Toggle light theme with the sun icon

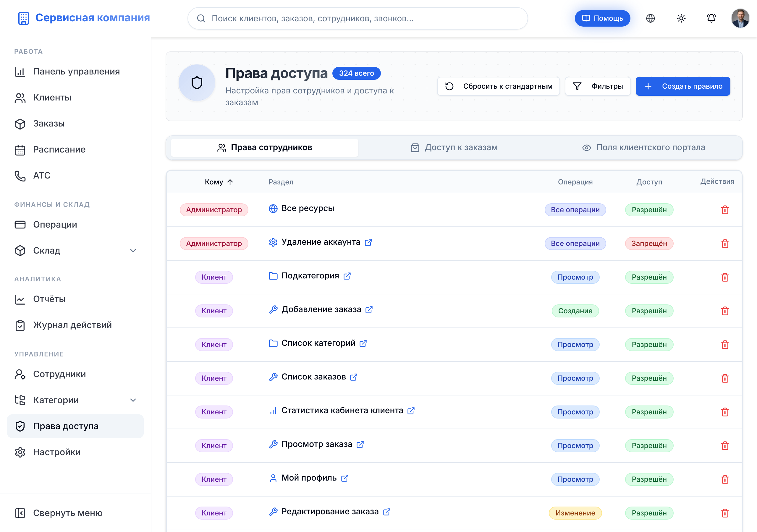pos(681,18)
